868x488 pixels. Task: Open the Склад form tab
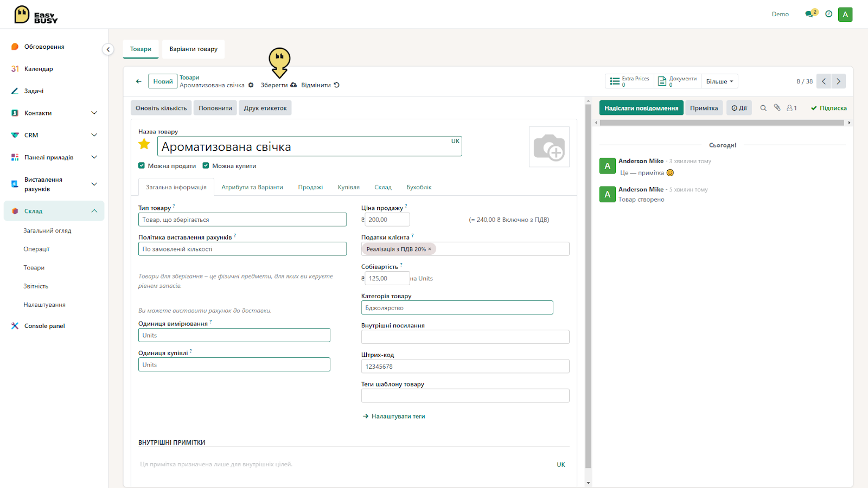pos(383,187)
